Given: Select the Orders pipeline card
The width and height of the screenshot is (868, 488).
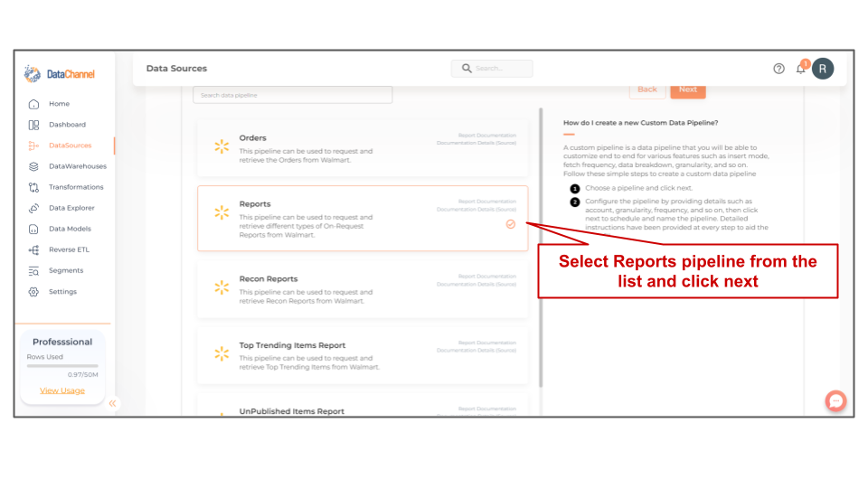Looking at the screenshot, I should pyautogui.click(x=363, y=147).
